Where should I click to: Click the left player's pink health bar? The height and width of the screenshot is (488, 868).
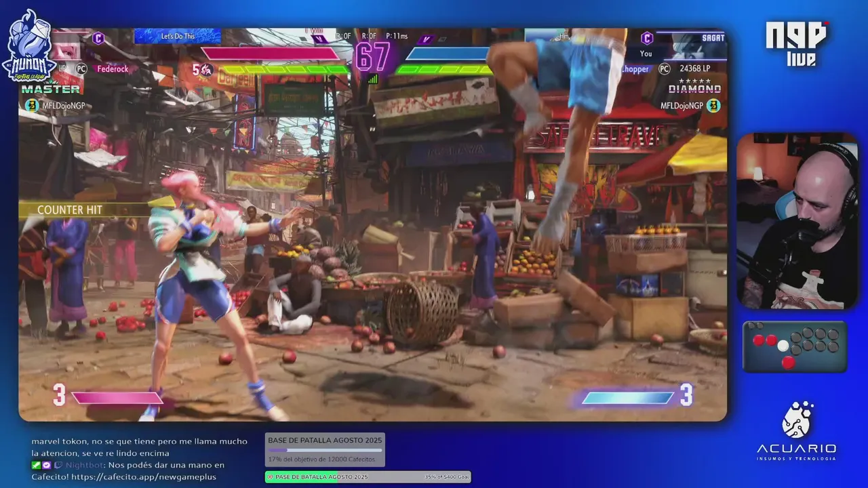coord(271,54)
